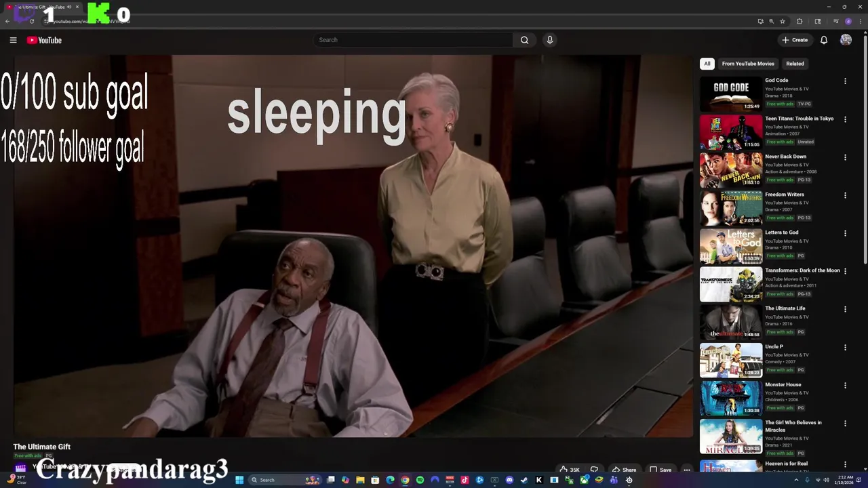Open more options for Never Back Down
The image size is (868, 488).
(845, 157)
